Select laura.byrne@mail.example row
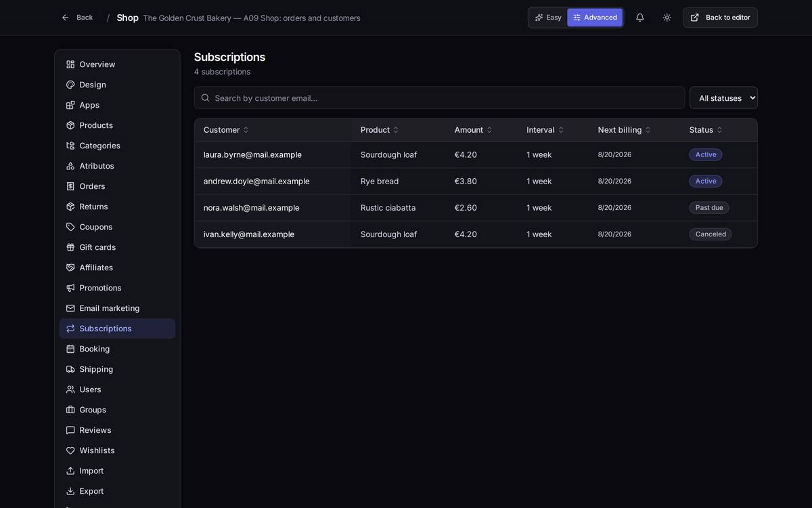This screenshot has height=508, width=812. click(x=476, y=154)
